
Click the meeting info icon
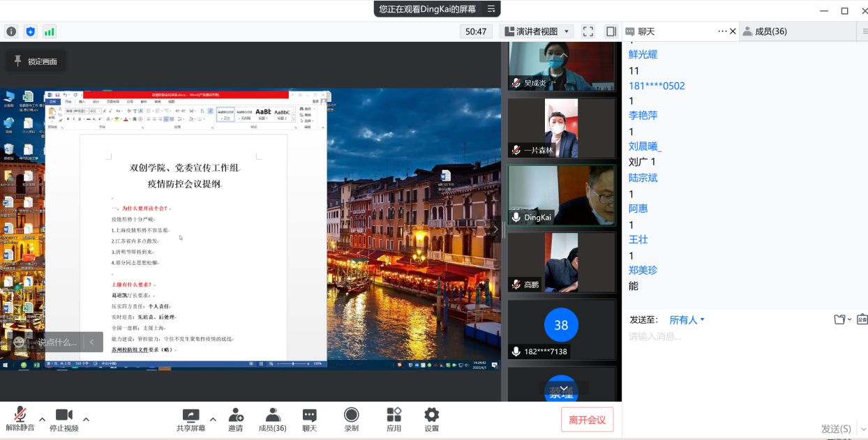click(11, 31)
